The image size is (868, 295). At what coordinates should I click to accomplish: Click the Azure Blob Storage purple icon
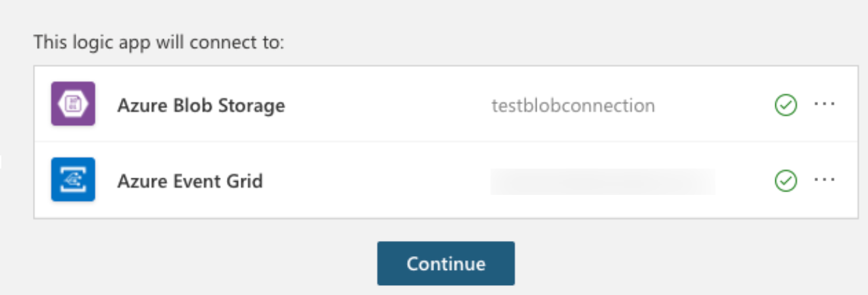[x=73, y=103]
